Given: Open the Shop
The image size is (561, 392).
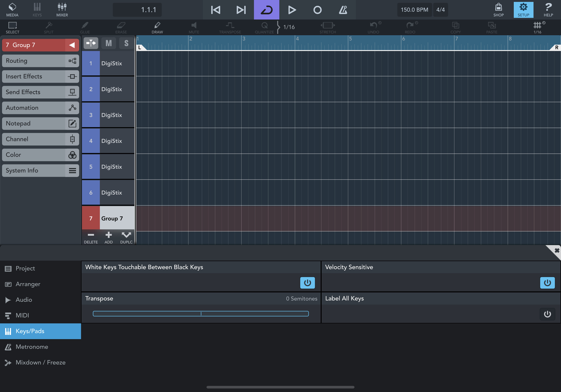Looking at the screenshot, I should coord(499,10).
